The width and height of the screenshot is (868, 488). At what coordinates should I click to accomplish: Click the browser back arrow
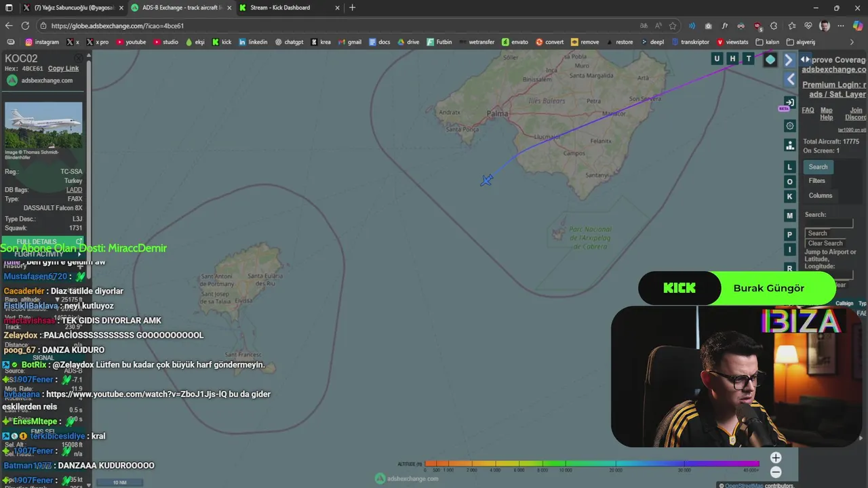(x=9, y=26)
